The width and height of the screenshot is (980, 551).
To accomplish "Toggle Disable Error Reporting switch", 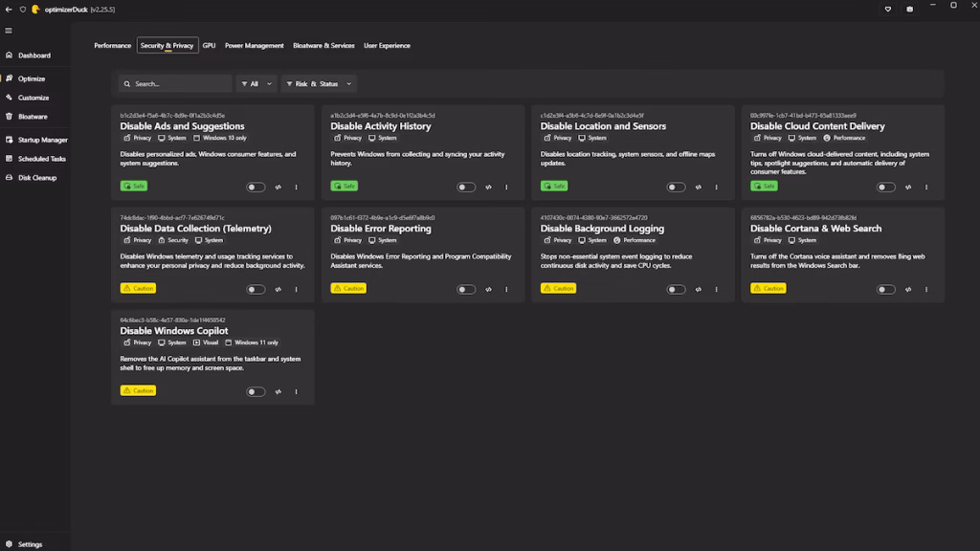I will click(466, 289).
